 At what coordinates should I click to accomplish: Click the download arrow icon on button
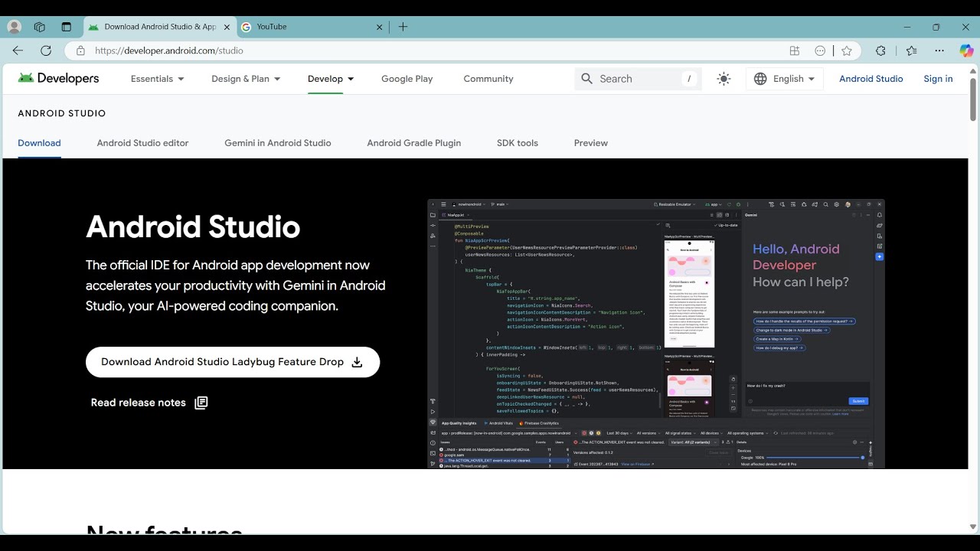(x=357, y=362)
